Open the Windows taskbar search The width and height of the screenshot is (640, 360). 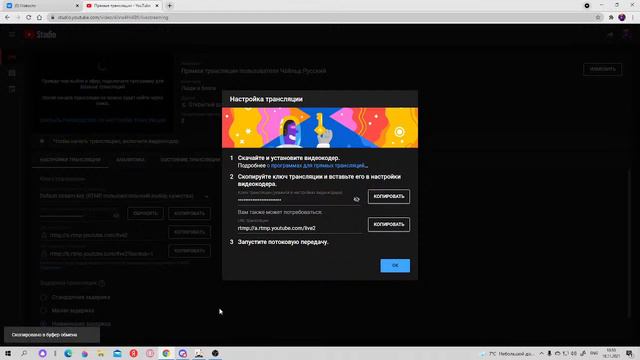coord(24,353)
